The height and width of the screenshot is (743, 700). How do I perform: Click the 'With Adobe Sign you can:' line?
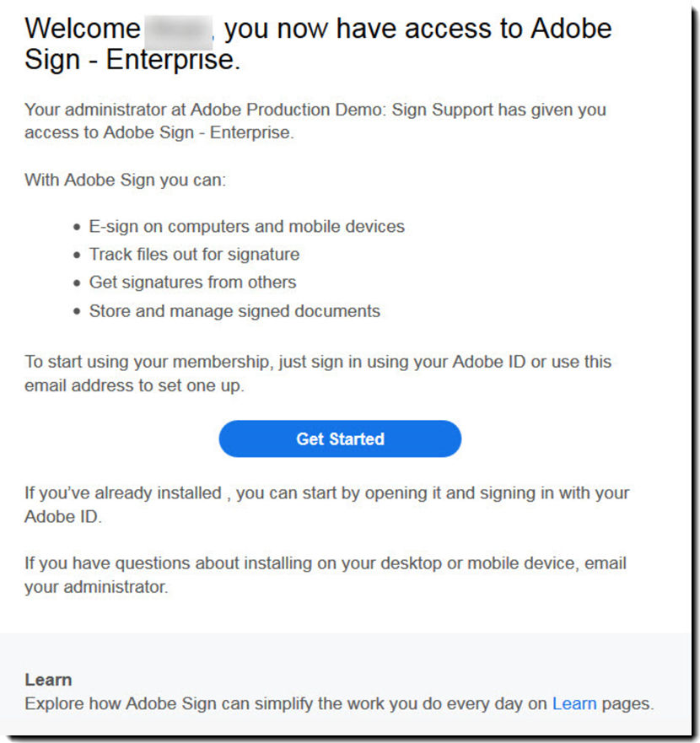click(125, 180)
